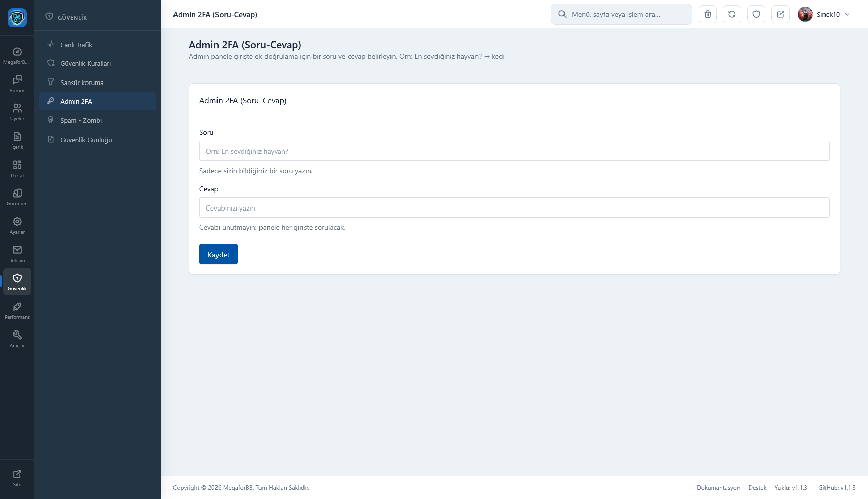Open the Forum section in sidebar

coord(17,84)
